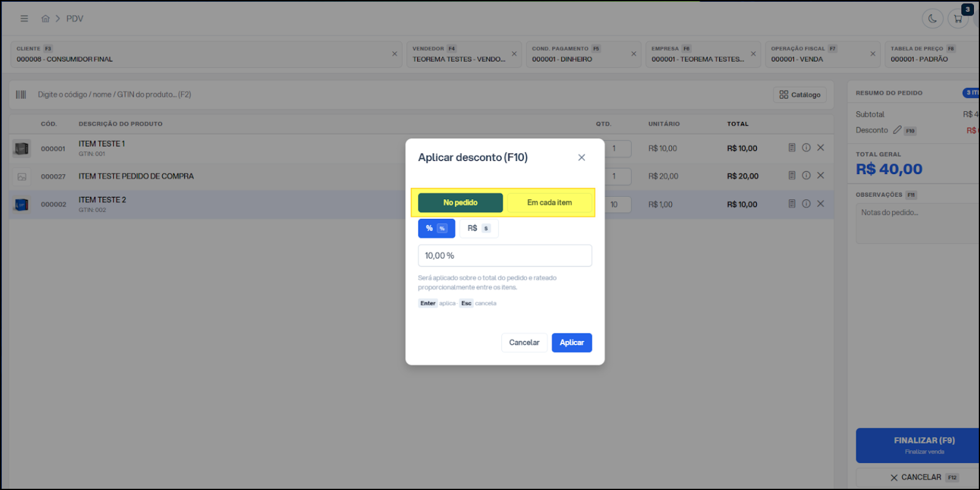Click the order notes textarea
This screenshot has width=980, height=490.
click(918, 223)
